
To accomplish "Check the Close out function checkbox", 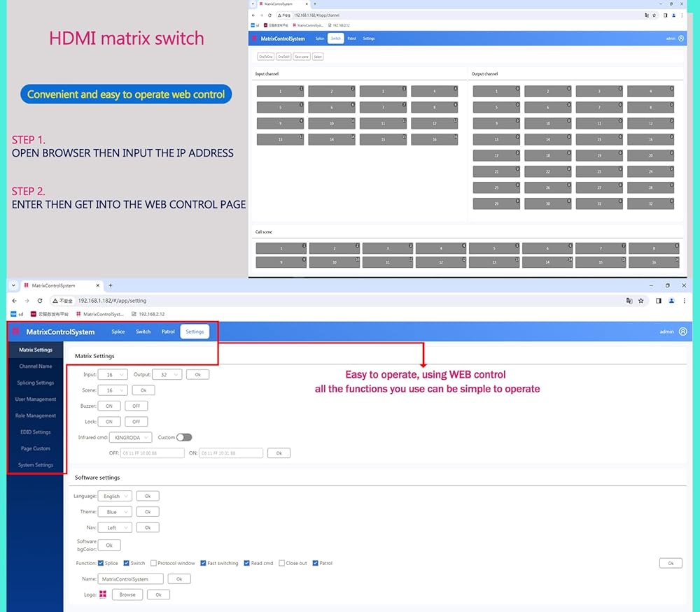I will (x=281, y=563).
